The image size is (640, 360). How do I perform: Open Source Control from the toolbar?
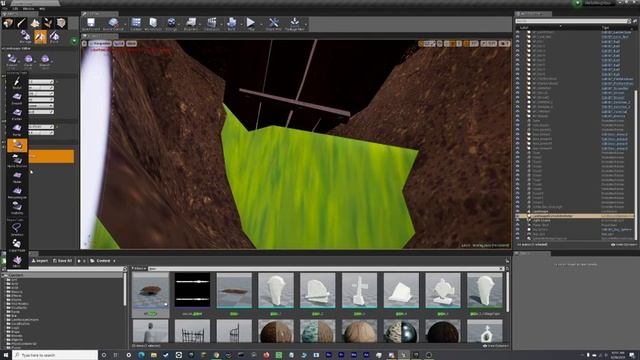tap(113, 24)
